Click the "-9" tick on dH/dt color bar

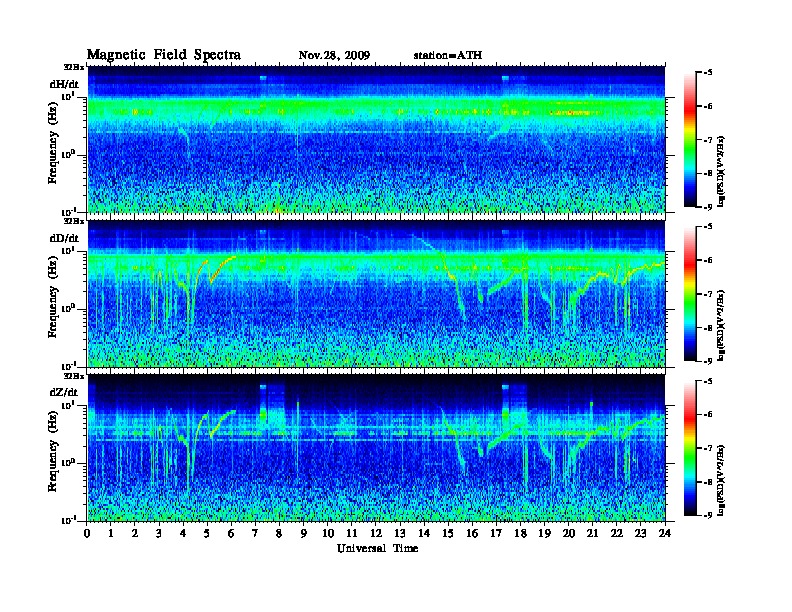click(x=708, y=207)
